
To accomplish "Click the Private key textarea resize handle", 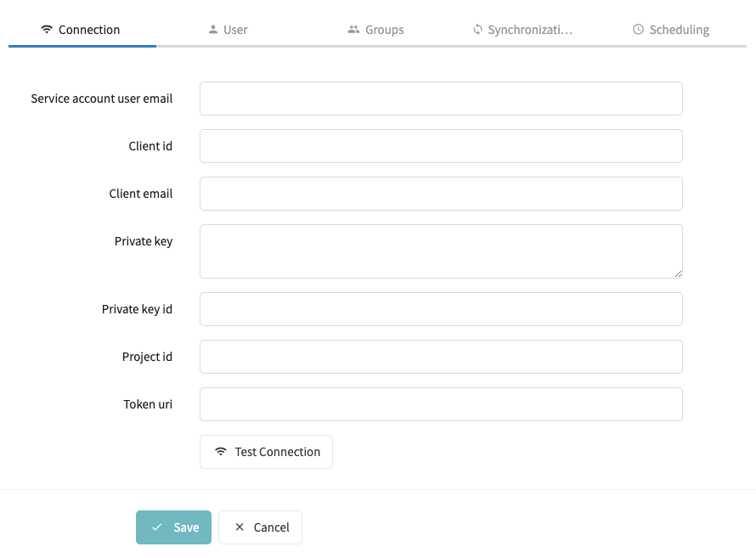I will (x=678, y=273).
